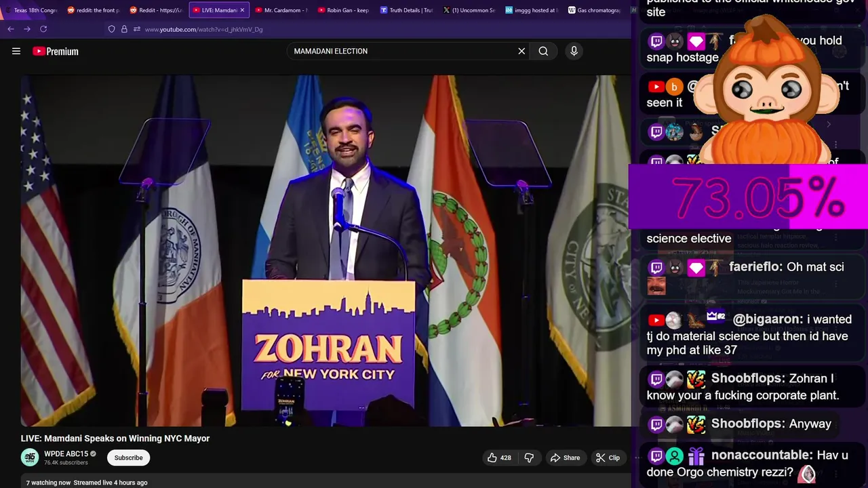868x488 pixels.
Task: Reload the page
Action: pos(43,29)
